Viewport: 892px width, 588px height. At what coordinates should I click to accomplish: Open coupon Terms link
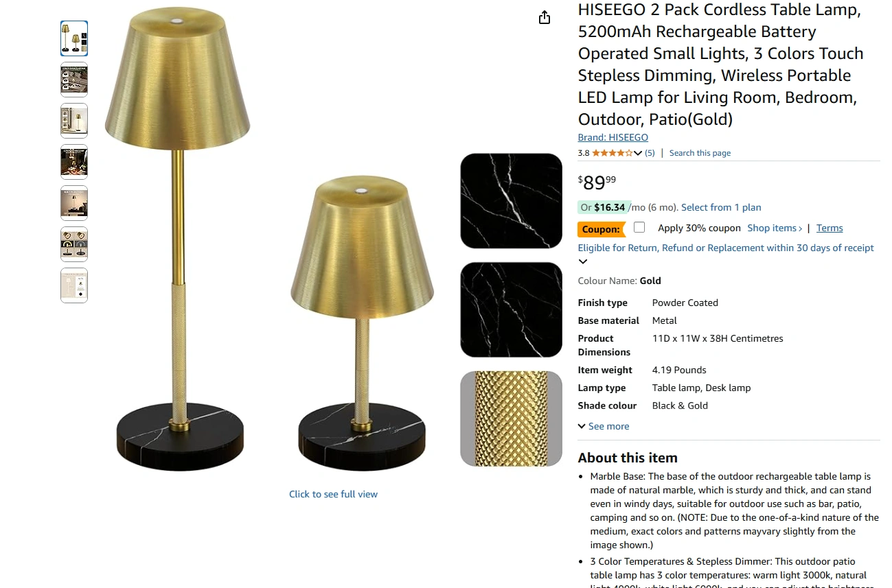(830, 228)
